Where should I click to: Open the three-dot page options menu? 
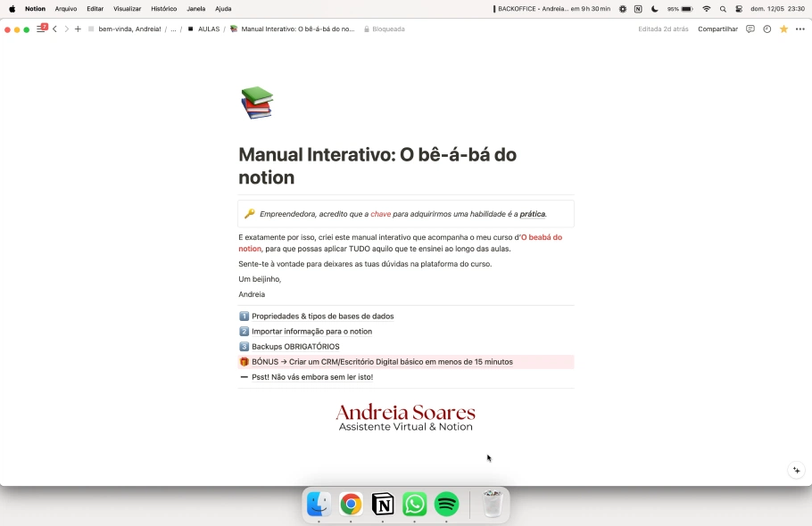(x=800, y=29)
